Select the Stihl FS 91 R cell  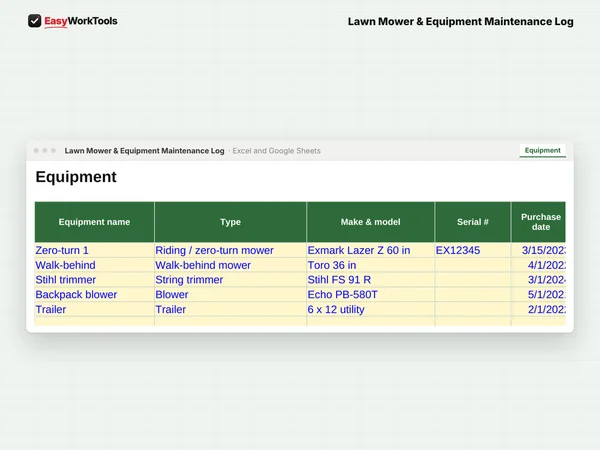[370, 280]
